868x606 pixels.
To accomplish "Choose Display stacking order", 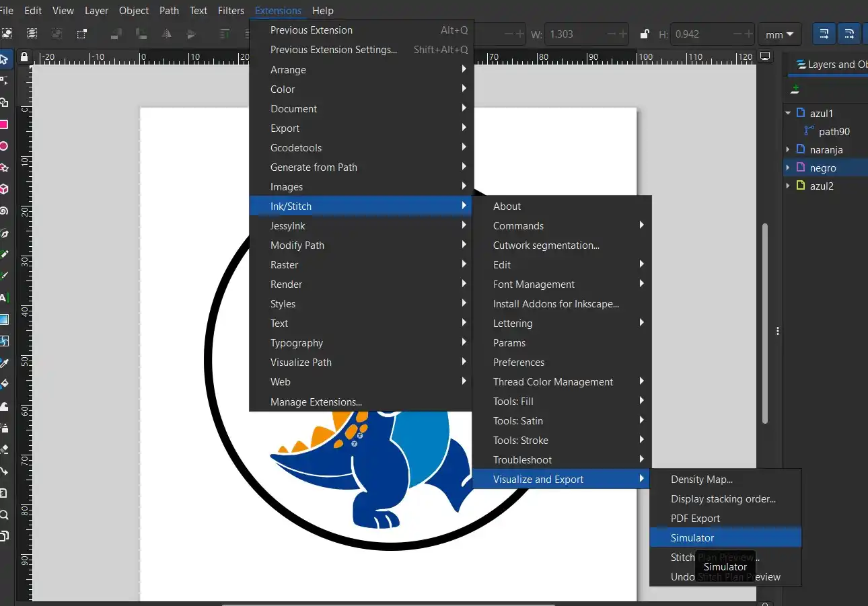I will coord(725,499).
